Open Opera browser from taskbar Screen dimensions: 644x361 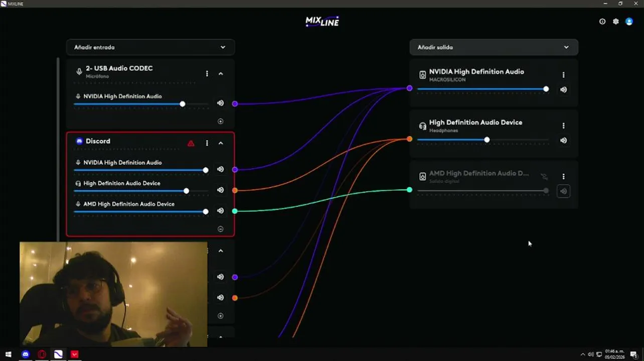tap(42, 354)
